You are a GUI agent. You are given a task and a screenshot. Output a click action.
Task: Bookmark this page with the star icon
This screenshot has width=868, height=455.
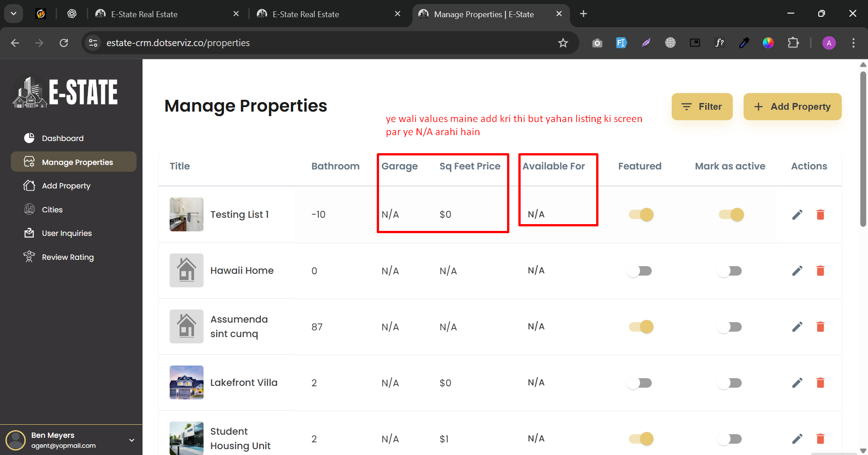[x=563, y=43]
